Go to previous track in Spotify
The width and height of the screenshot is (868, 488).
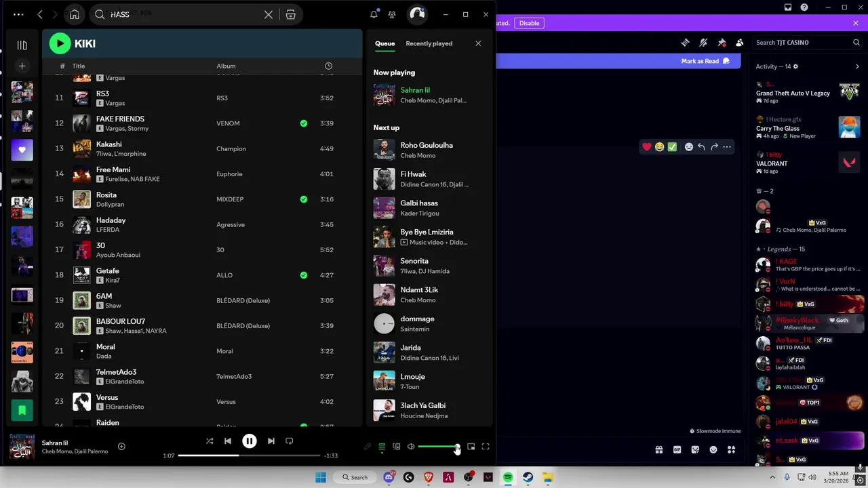228,441
